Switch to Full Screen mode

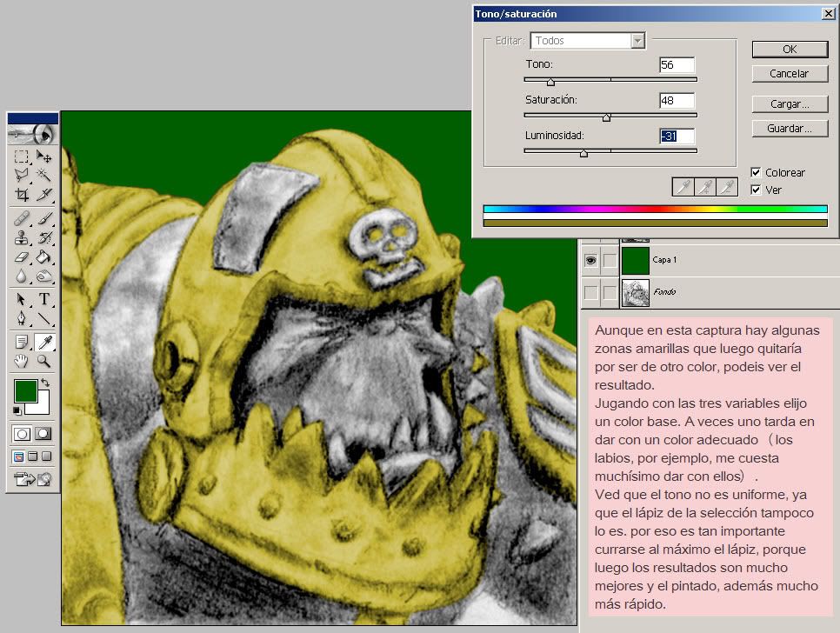coord(47,456)
